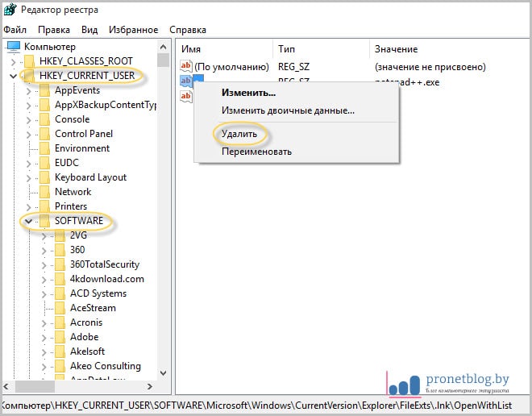This screenshot has width=532, height=416.
Task: Click the string icon of (По умолчанию) value
Action: (186, 66)
